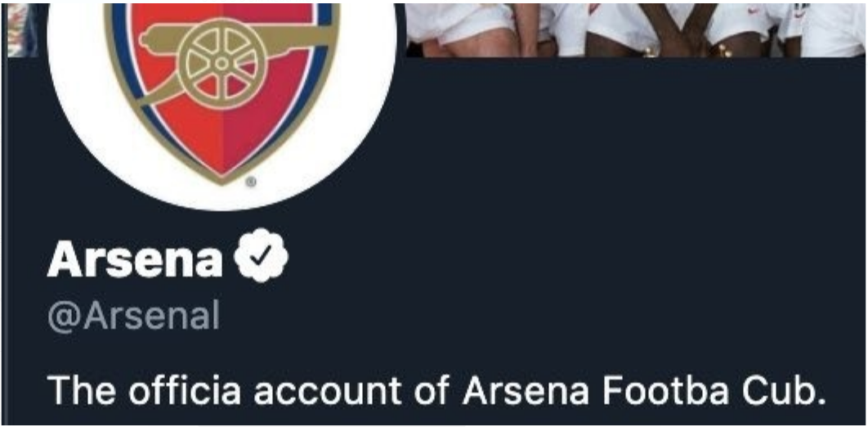Select the @Arsenal handle text

pyautogui.click(x=133, y=316)
